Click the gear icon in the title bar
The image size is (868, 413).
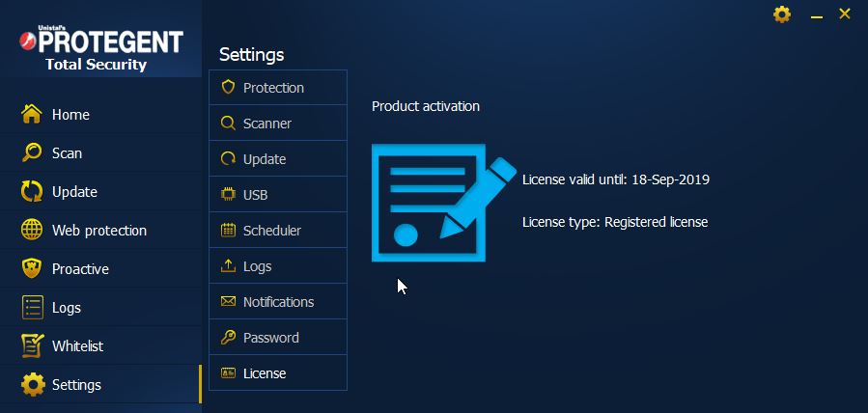[782, 14]
